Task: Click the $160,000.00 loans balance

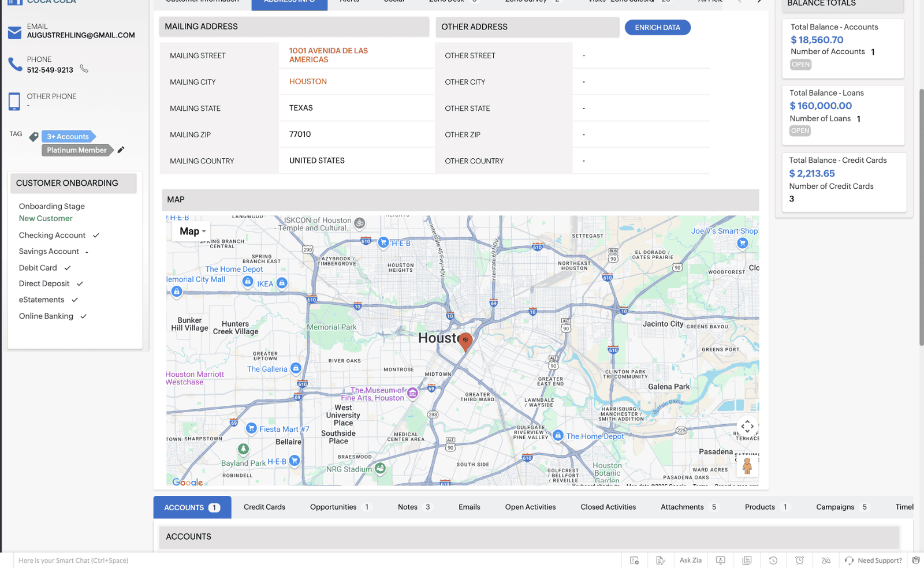Action: tap(821, 106)
